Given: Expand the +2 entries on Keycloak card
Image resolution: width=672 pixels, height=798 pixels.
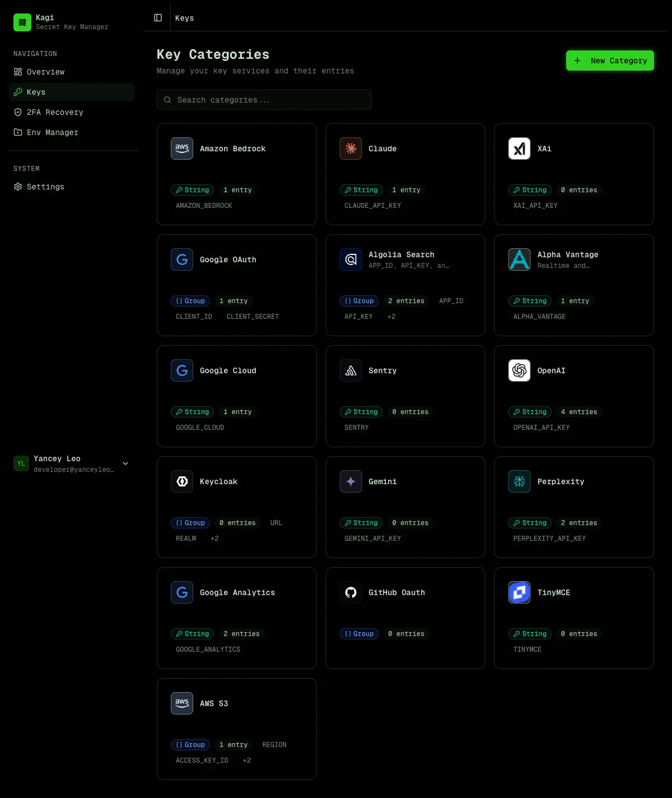Looking at the screenshot, I should (x=214, y=539).
